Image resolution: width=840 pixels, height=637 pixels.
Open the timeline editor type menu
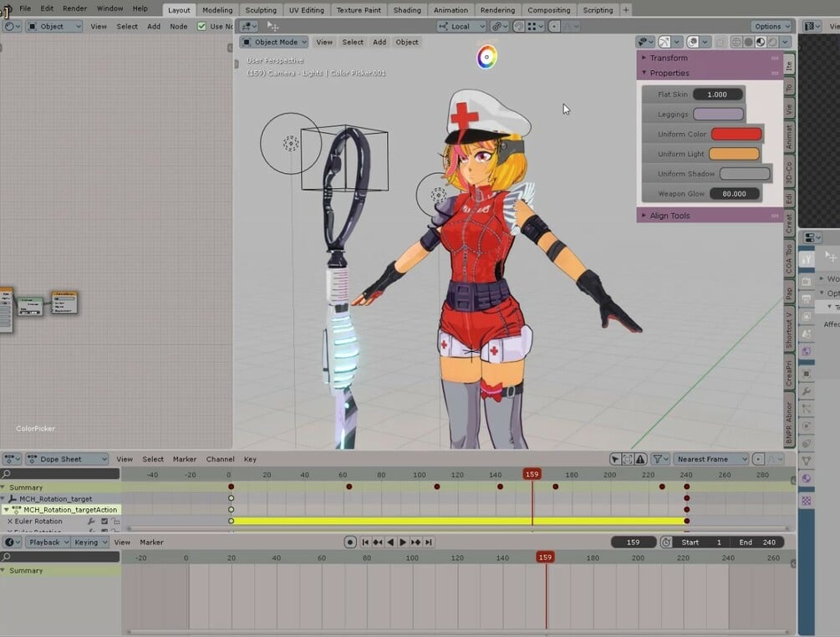pos(11,543)
